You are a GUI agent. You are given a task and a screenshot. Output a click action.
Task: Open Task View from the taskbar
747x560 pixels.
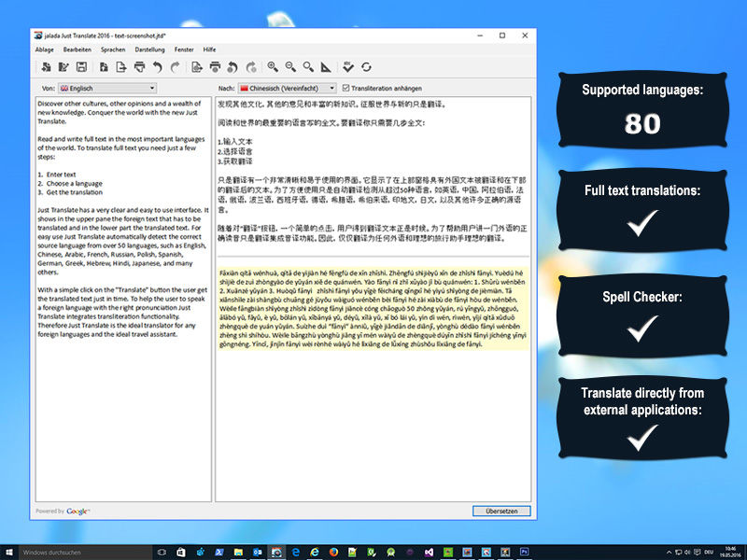point(162,553)
